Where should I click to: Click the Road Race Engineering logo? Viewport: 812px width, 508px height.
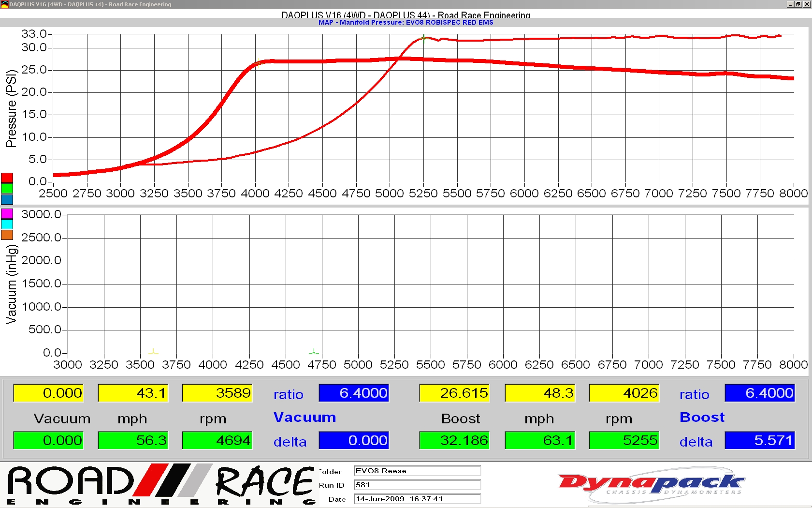click(x=161, y=485)
